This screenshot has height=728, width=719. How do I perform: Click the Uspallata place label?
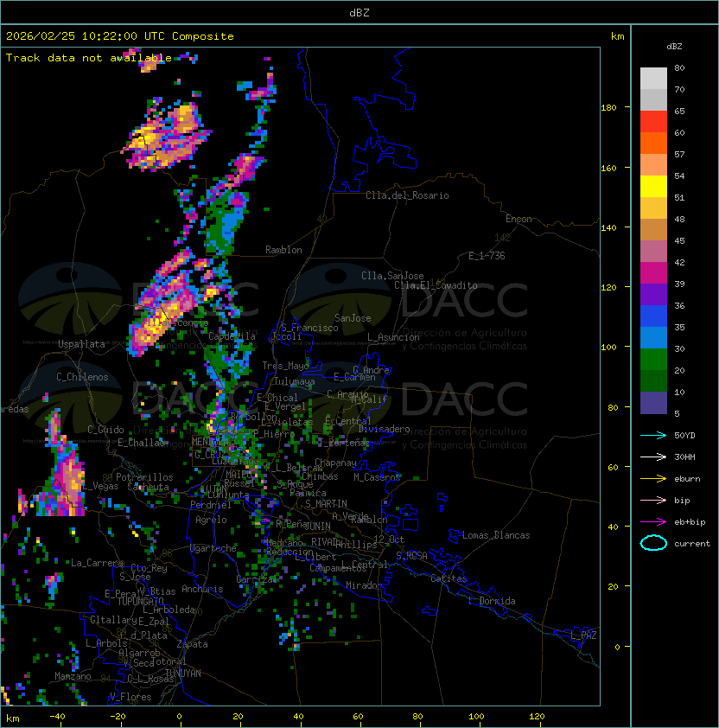click(81, 344)
